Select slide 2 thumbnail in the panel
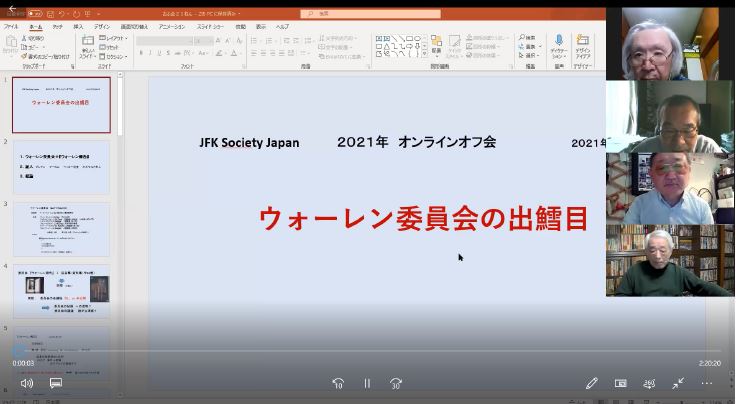The height and width of the screenshot is (404, 736). coord(61,168)
